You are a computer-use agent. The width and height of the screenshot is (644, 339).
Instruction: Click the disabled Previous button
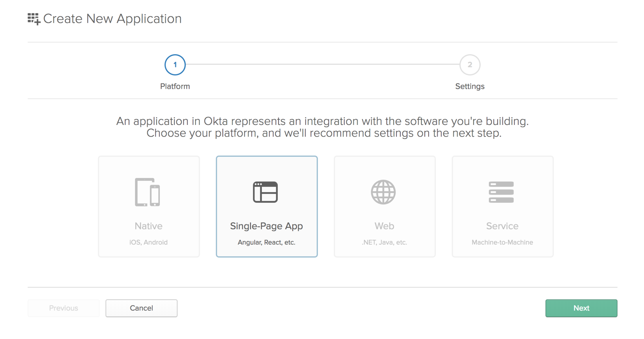63,308
